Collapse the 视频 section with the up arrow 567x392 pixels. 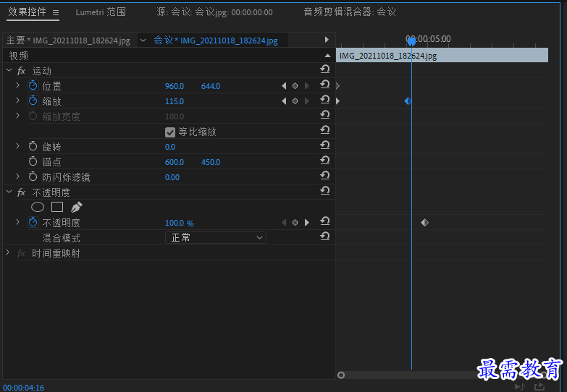click(327, 56)
